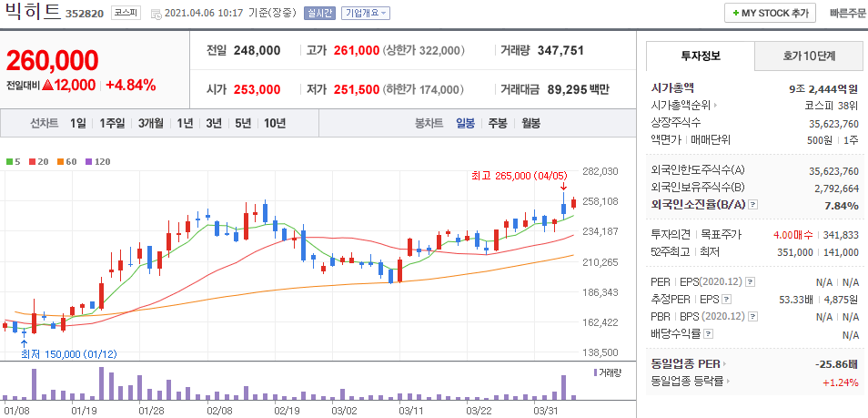Click the help icon next to 외국인소진율(B/A)
The width and height of the screenshot is (868, 418).
(x=752, y=206)
